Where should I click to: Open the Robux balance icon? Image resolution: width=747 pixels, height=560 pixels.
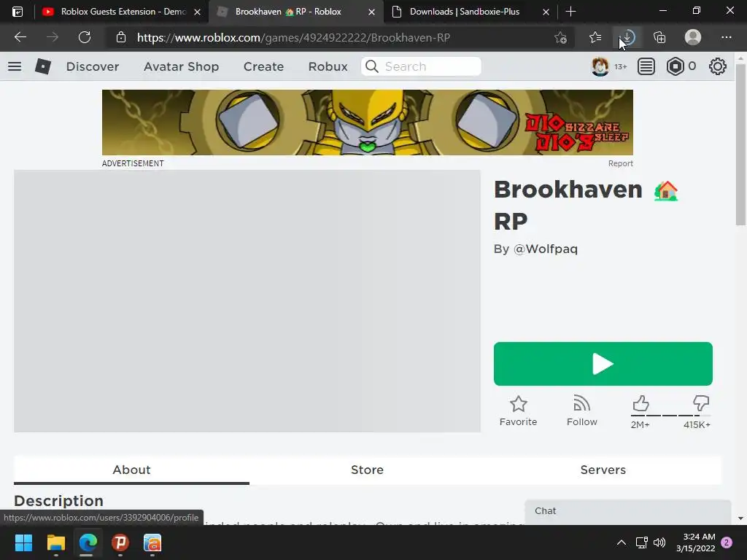pos(675,66)
